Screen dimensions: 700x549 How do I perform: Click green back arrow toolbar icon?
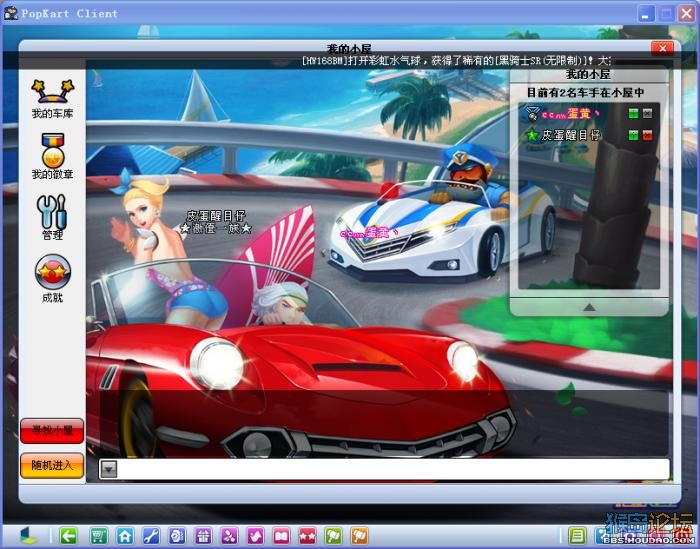(x=68, y=535)
